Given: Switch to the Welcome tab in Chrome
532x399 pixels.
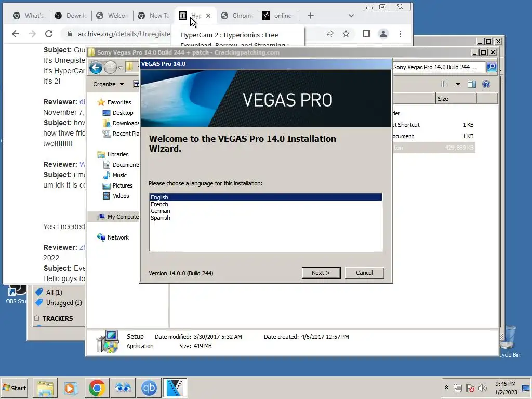Looking at the screenshot, I should (x=112, y=16).
